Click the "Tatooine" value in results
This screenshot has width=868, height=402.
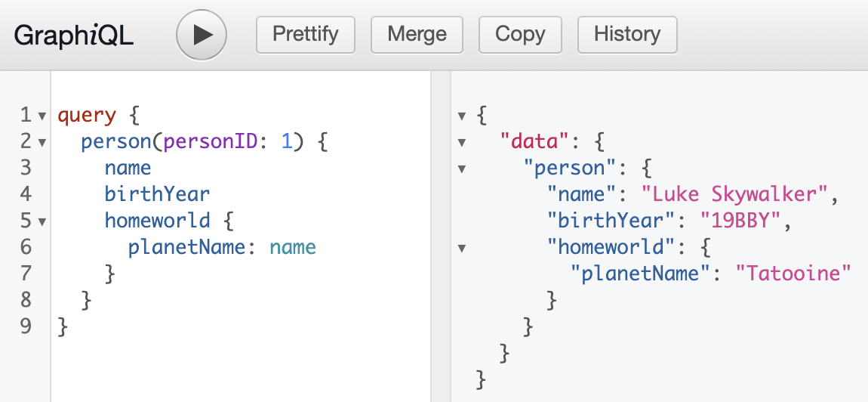pyautogui.click(x=793, y=274)
